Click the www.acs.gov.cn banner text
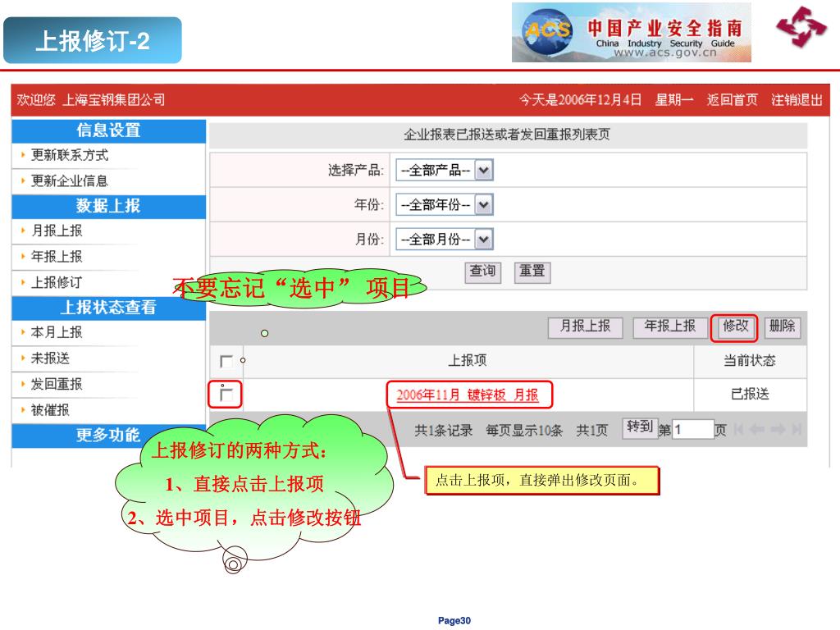Viewport: 840px width, 630px height. pyautogui.click(x=664, y=53)
